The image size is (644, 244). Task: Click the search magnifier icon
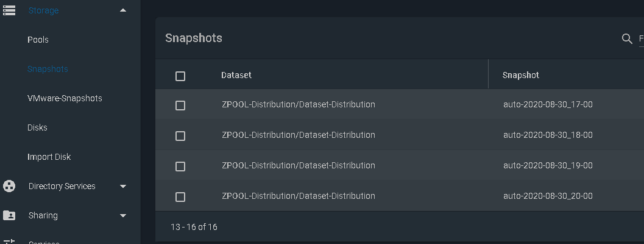[x=627, y=38]
